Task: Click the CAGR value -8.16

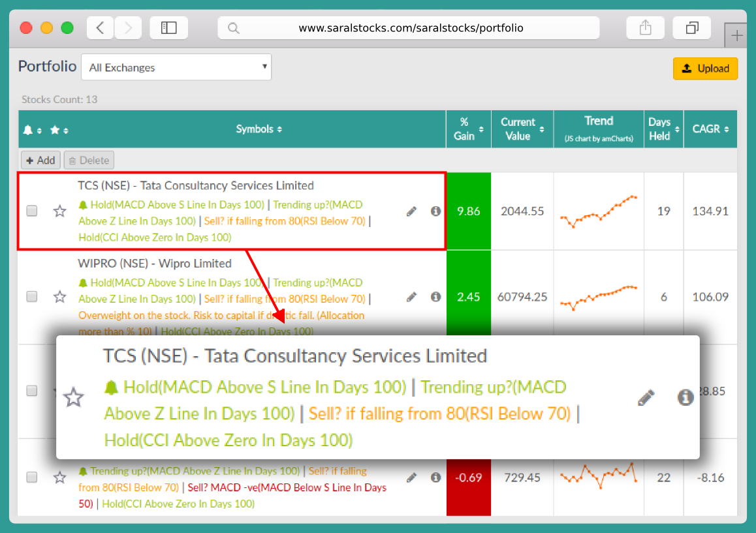Action: tap(710, 478)
